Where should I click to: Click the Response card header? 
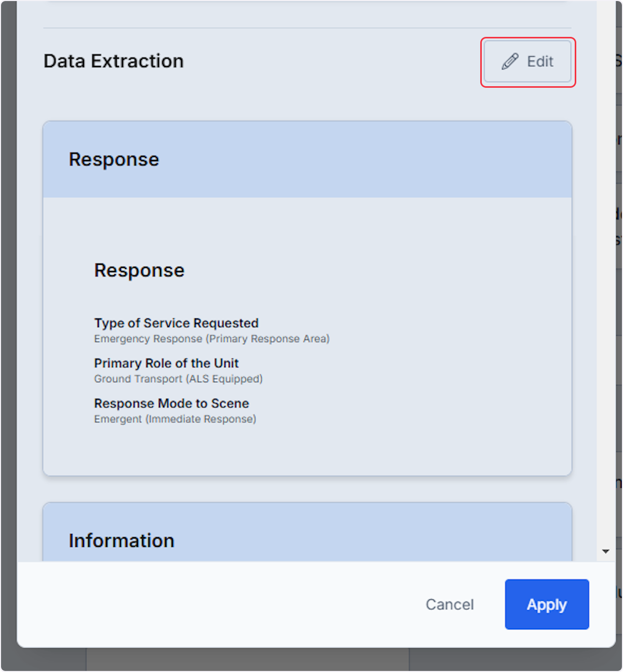pyautogui.click(x=307, y=159)
